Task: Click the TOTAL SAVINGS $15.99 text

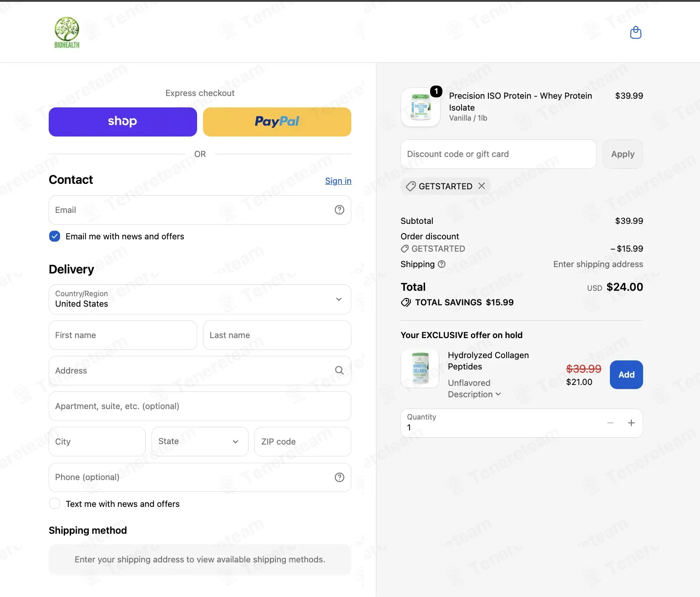Action: pos(464,303)
